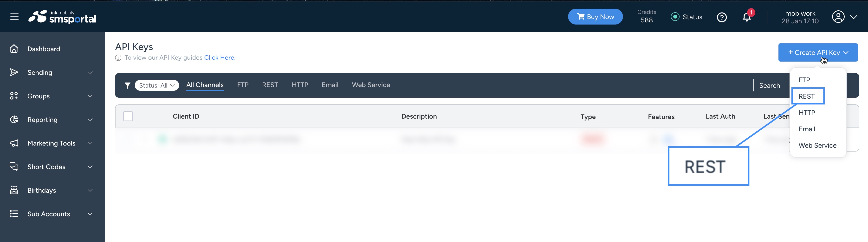This screenshot has width=868, height=242.
Task: Open the API Key guides Click Here link
Action: pyautogui.click(x=219, y=57)
